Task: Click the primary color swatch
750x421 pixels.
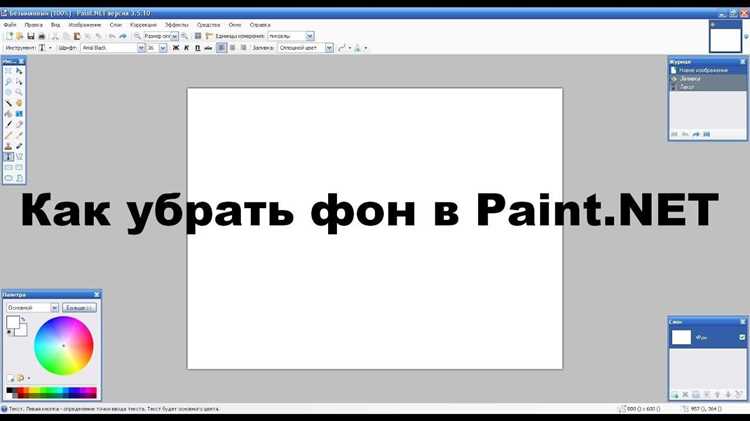Action: (x=12, y=322)
